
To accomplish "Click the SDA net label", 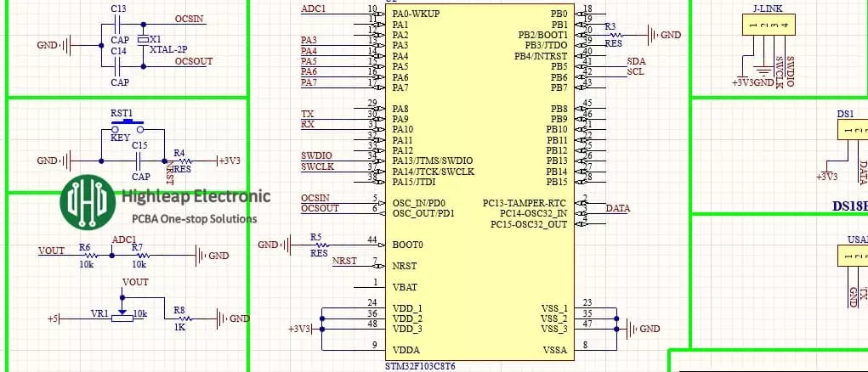I will click(636, 61).
